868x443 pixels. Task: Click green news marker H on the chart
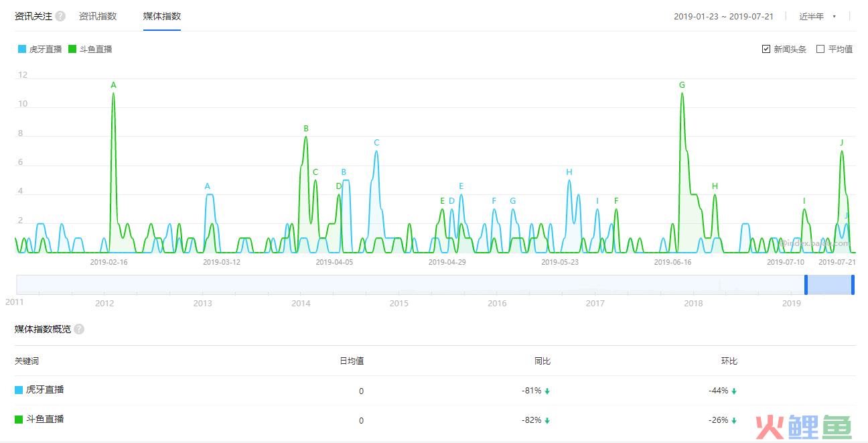[x=715, y=186]
